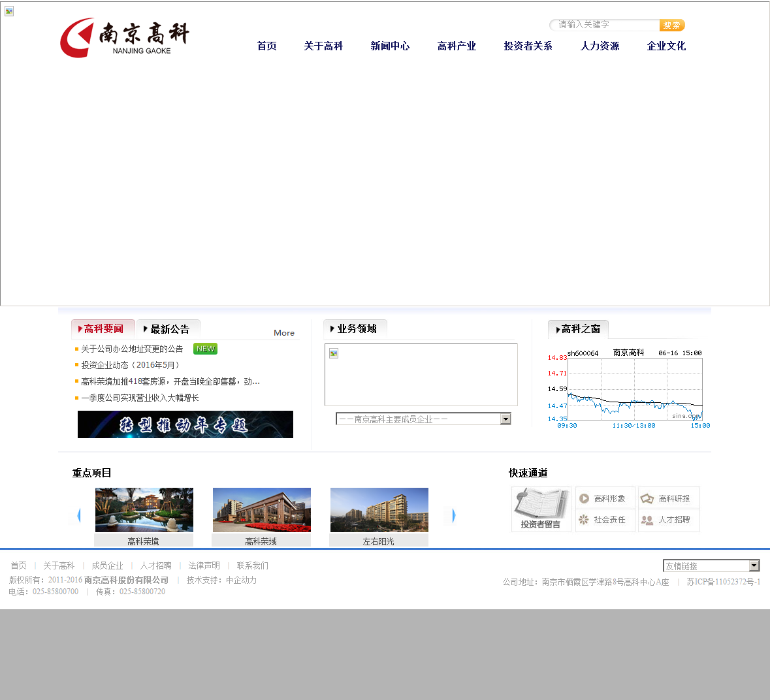Screen dimensions: 770x700
Task: Click the More link beside news tabs
Action: (284, 333)
